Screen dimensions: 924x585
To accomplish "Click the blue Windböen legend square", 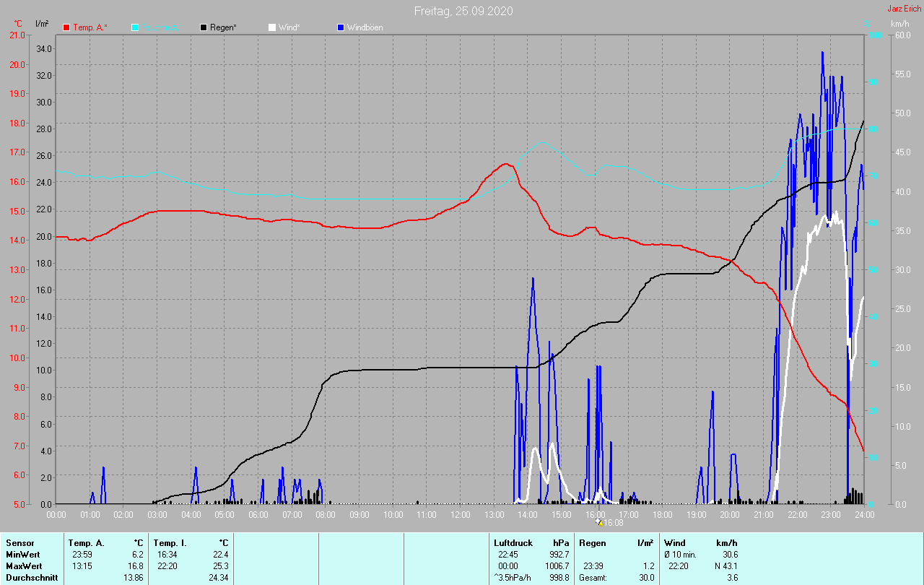I will coord(341,27).
